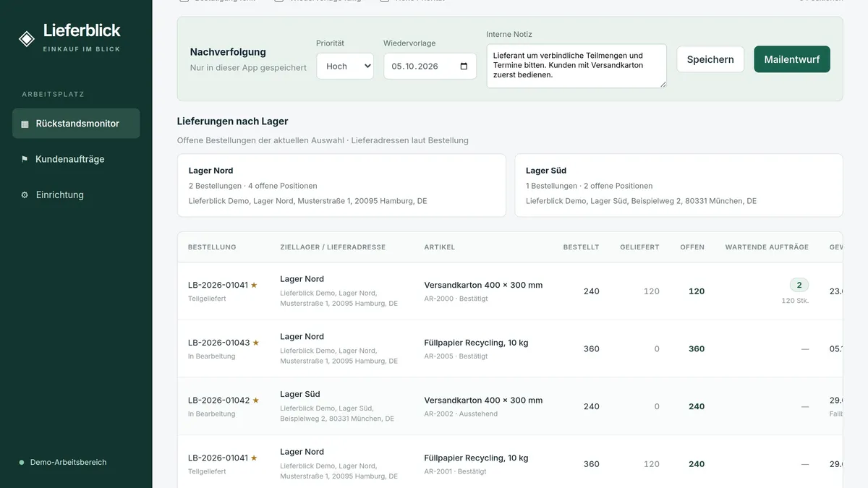The width and height of the screenshot is (868, 488).
Task: Click the Geliefert column header
Action: 639,247
